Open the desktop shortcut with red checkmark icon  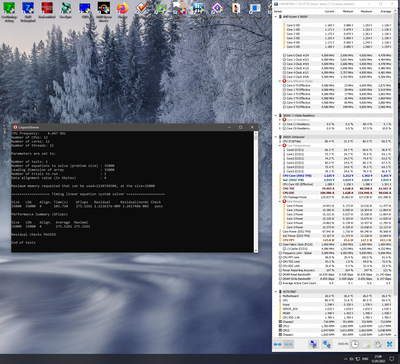click(x=142, y=8)
